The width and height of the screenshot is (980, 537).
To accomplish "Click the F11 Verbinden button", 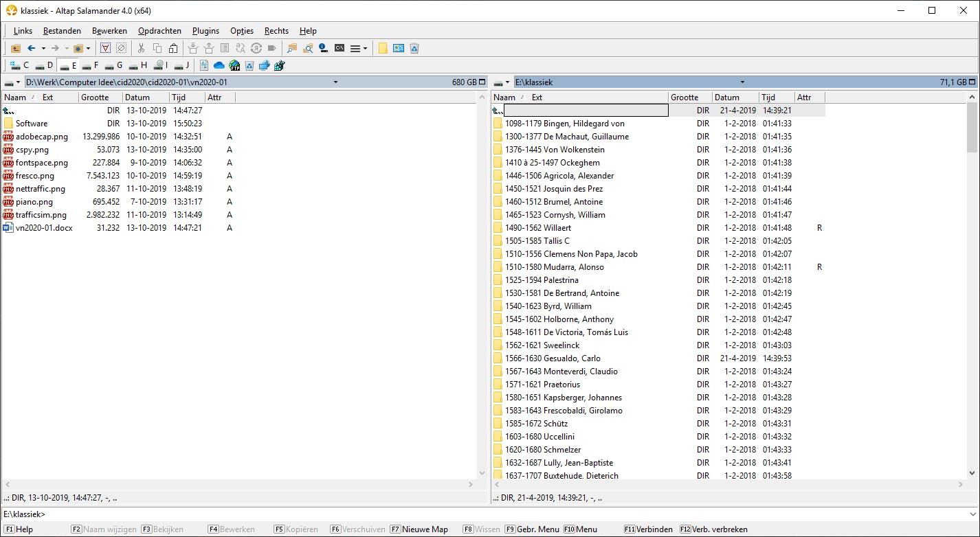I will pos(648,529).
